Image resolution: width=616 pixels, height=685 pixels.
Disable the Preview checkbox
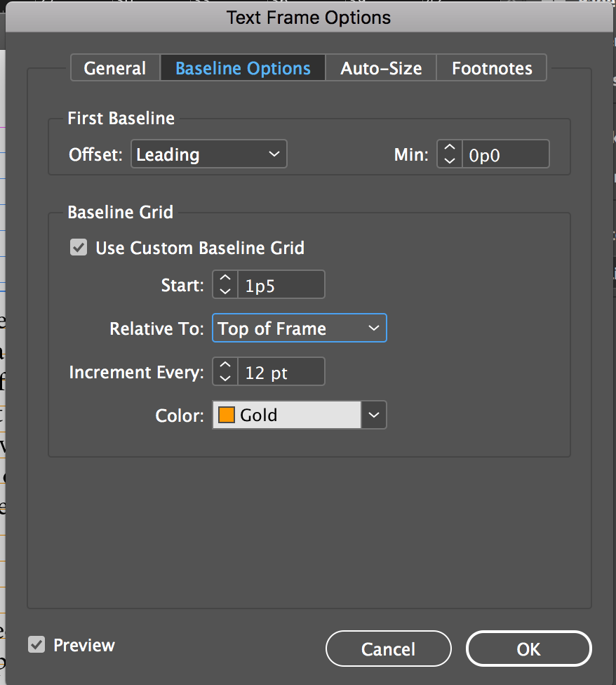click(x=36, y=644)
